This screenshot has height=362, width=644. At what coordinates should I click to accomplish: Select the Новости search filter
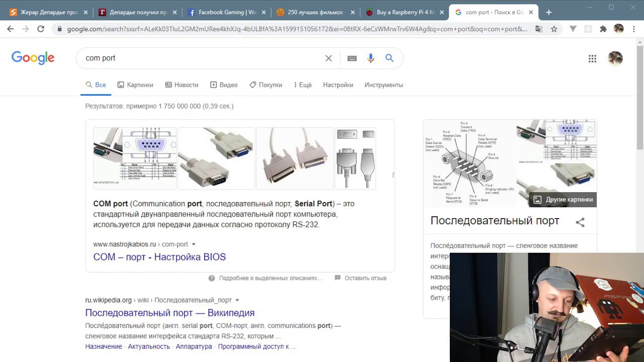coord(182,85)
